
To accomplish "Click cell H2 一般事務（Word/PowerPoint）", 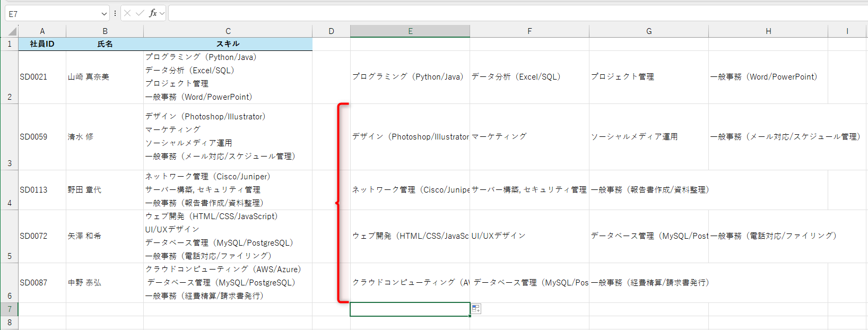I will click(x=768, y=77).
